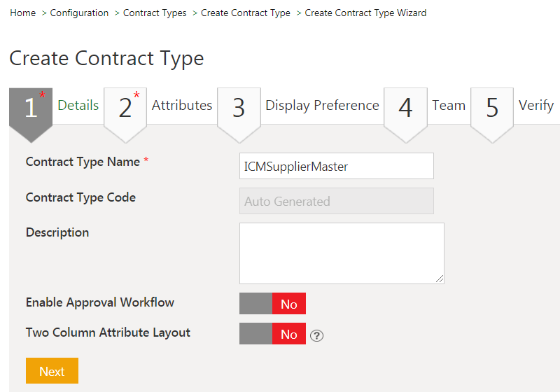Toggle Two Column Attribute Layout switch
The height and width of the screenshot is (392, 560).
pyautogui.click(x=272, y=334)
